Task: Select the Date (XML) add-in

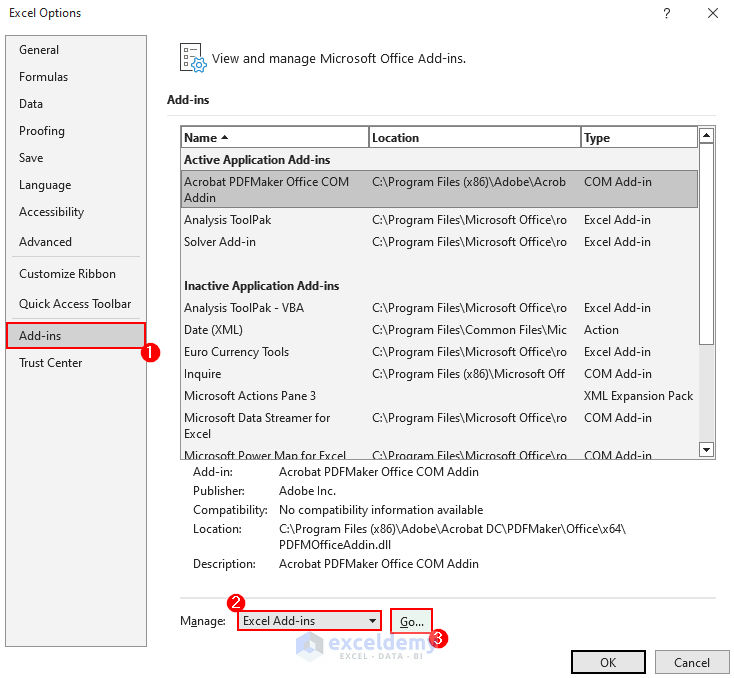Action: (x=439, y=330)
